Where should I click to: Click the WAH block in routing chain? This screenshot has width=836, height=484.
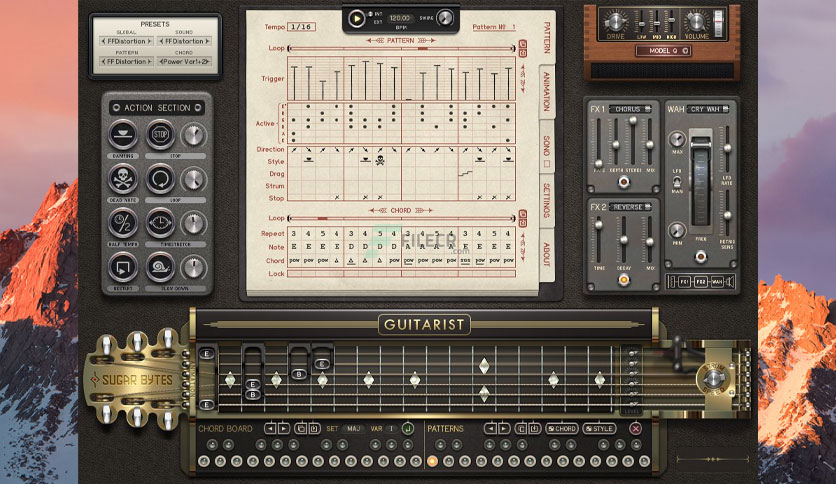[x=717, y=281]
